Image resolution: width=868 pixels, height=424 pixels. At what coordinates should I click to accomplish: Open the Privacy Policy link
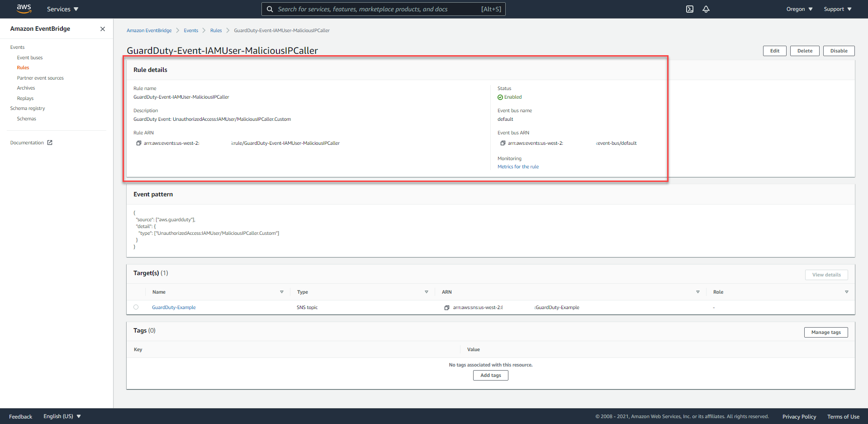click(799, 417)
